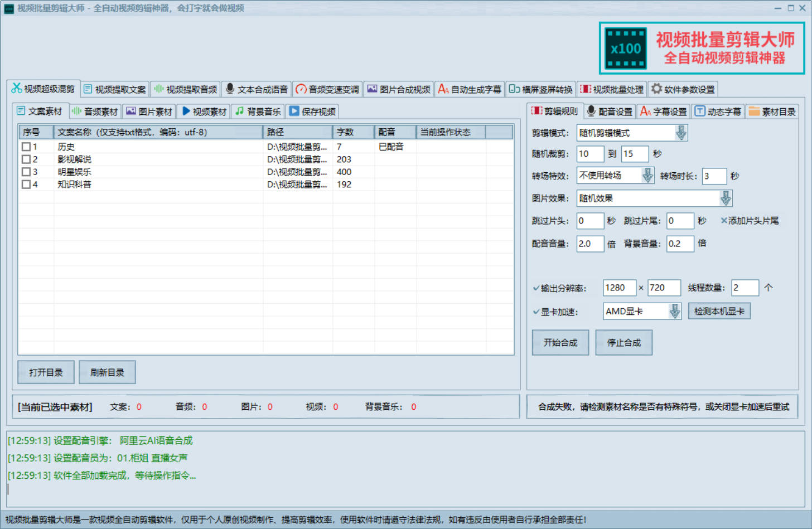Screen dimensions: 812x529
Task: Toggle the 输出分辨率 checkbox
Action: 536,288
